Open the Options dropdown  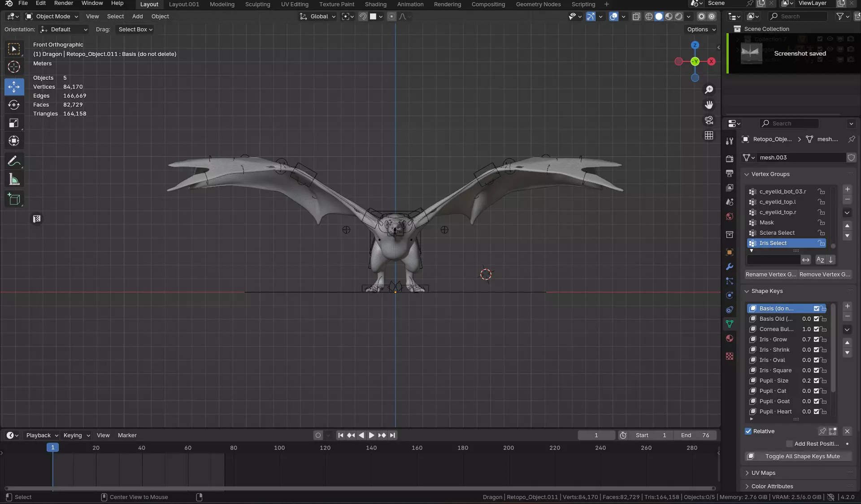point(701,30)
